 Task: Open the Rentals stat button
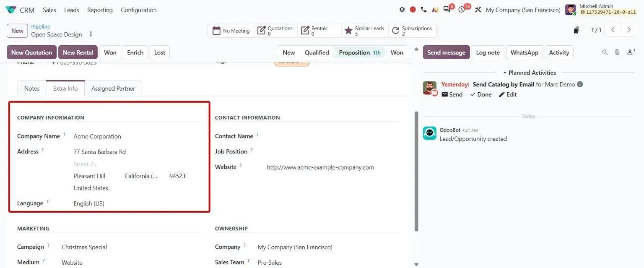point(319,31)
